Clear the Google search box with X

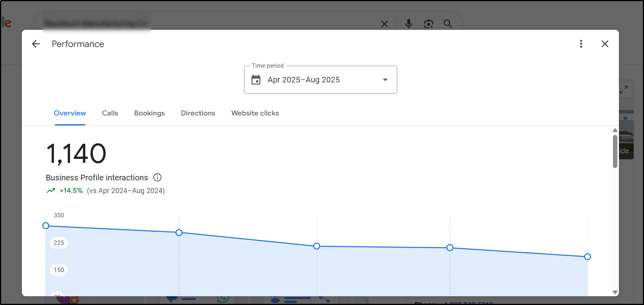[x=384, y=24]
